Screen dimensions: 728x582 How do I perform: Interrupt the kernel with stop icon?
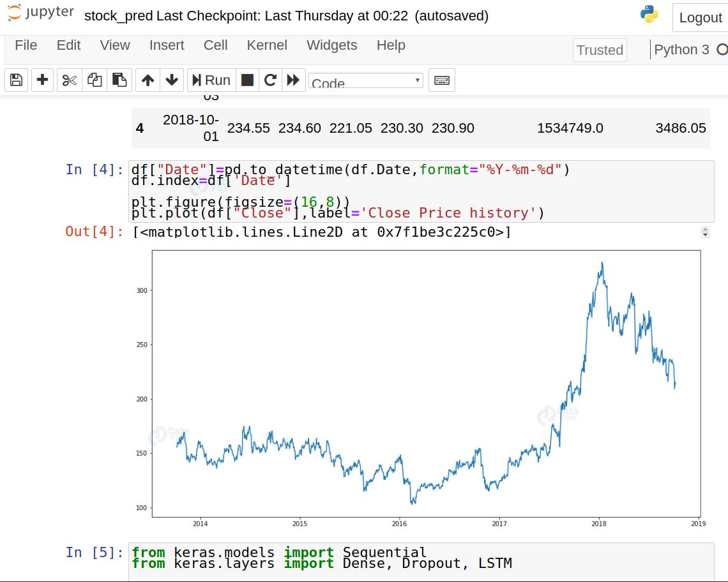pyautogui.click(x=247, y=80)
